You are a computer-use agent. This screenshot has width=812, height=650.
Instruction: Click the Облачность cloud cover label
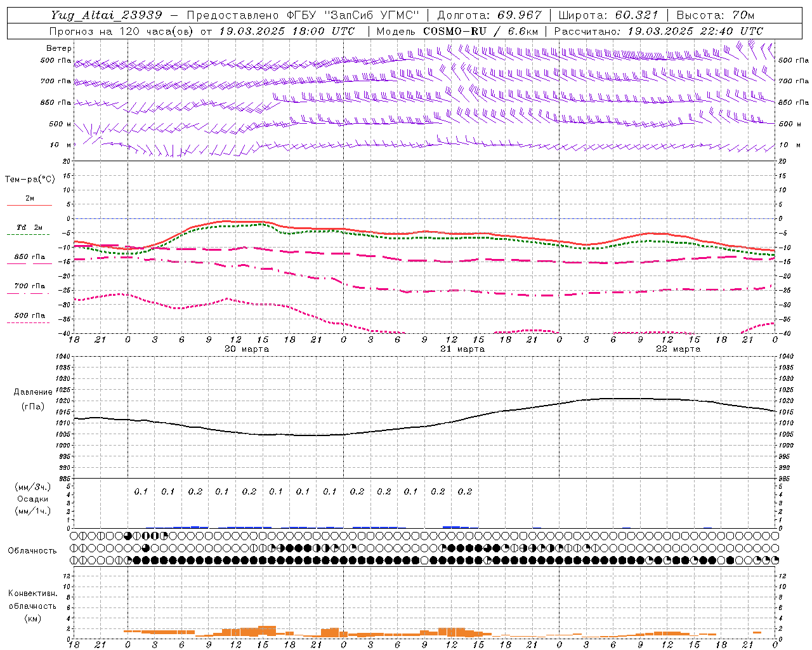(32, 551)
